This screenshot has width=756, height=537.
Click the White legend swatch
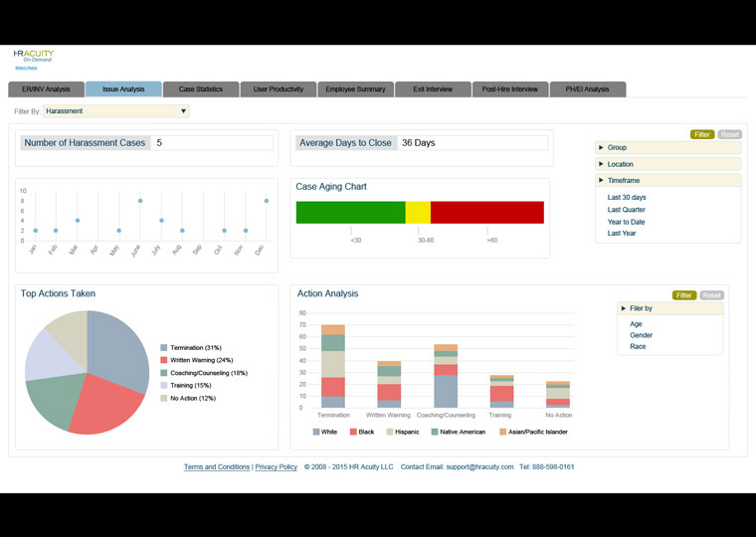coord(316,432)
